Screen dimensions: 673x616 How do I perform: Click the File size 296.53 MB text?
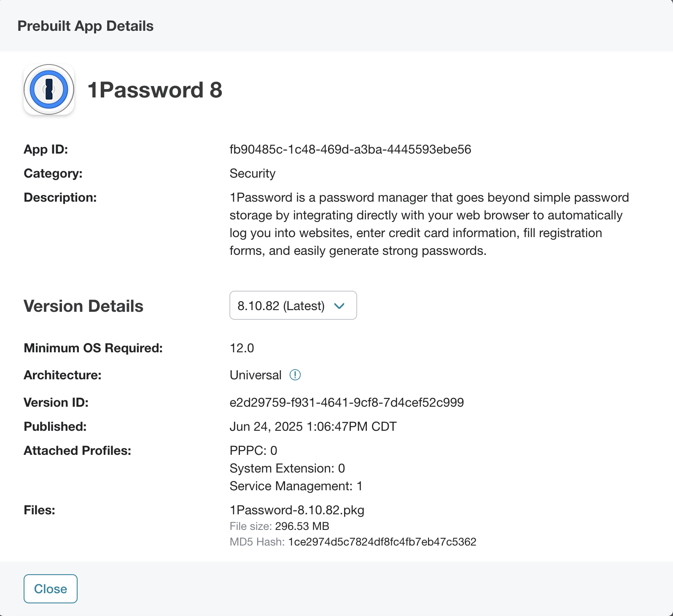(280, 526)
